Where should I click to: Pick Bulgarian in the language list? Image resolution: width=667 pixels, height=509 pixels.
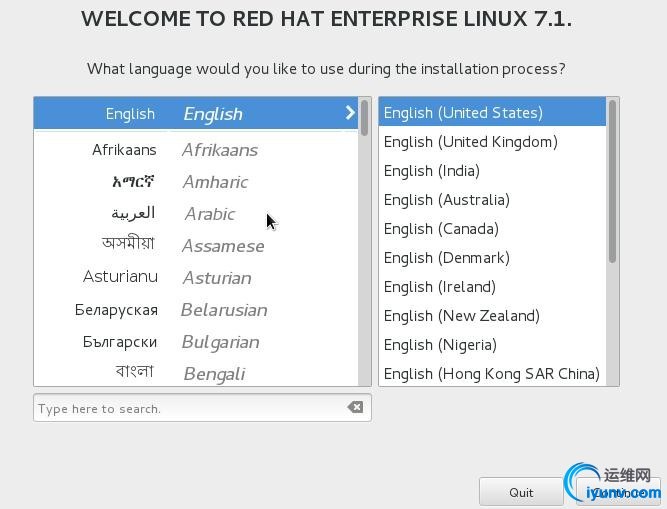[196, 342]
